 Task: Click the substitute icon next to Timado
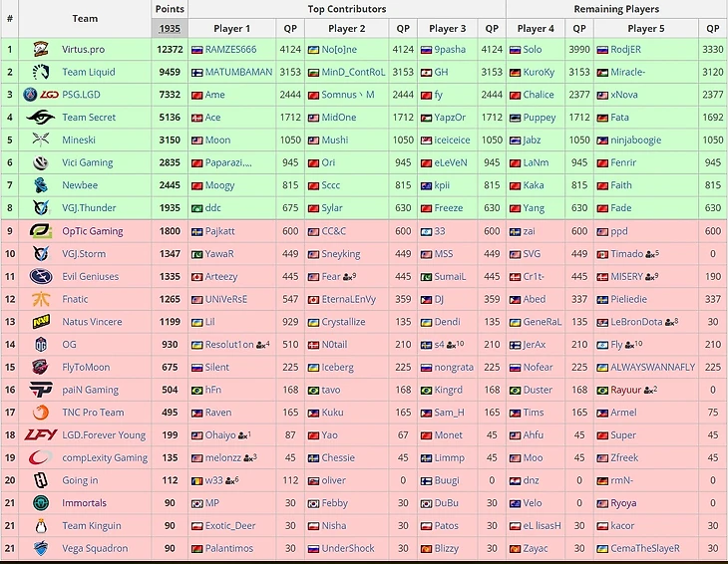point(652,254)
